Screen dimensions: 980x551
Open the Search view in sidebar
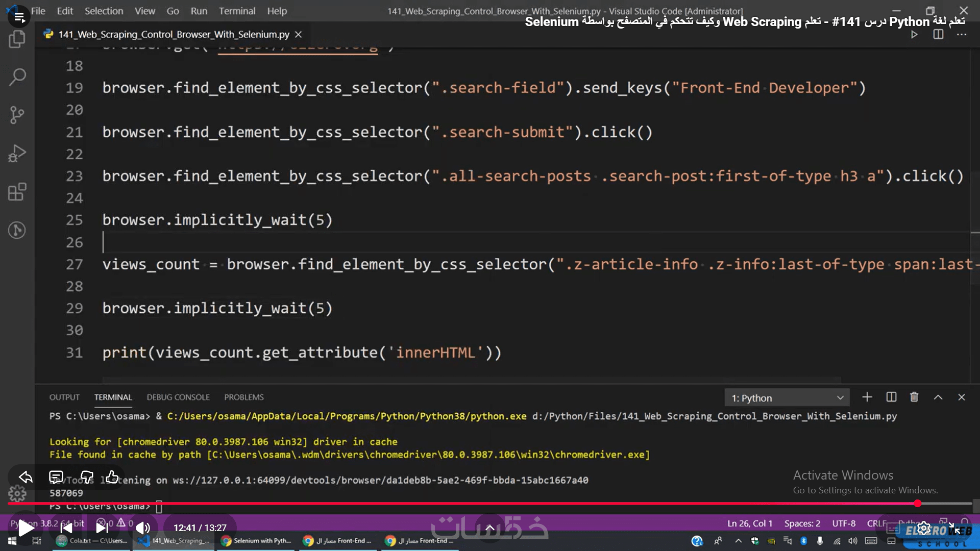[17, 77]
